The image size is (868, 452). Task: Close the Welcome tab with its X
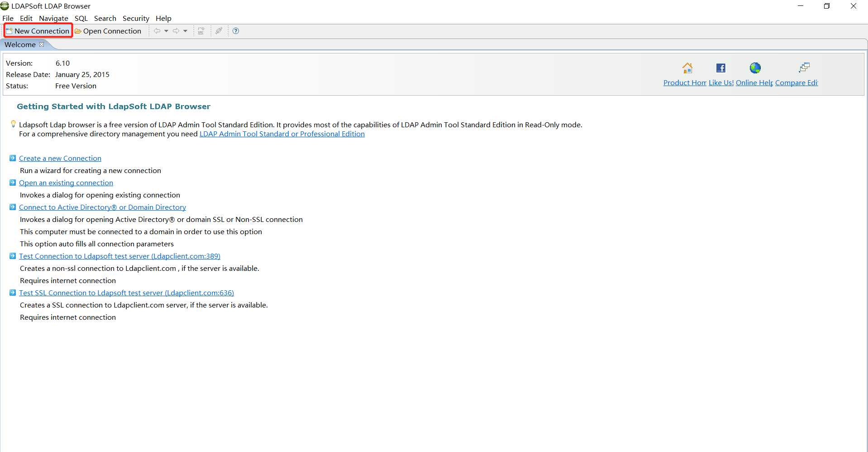pyautogui.click(x=42, y=44)
